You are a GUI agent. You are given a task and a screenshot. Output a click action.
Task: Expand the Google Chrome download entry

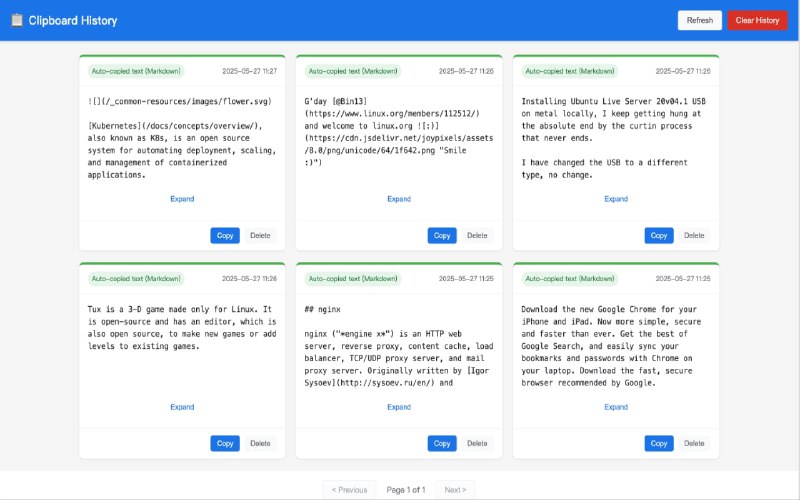[616, 407]
